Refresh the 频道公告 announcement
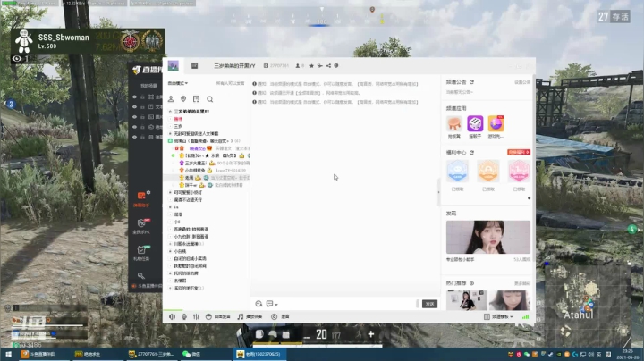The image size is (644, 361). tap(471, 82)
